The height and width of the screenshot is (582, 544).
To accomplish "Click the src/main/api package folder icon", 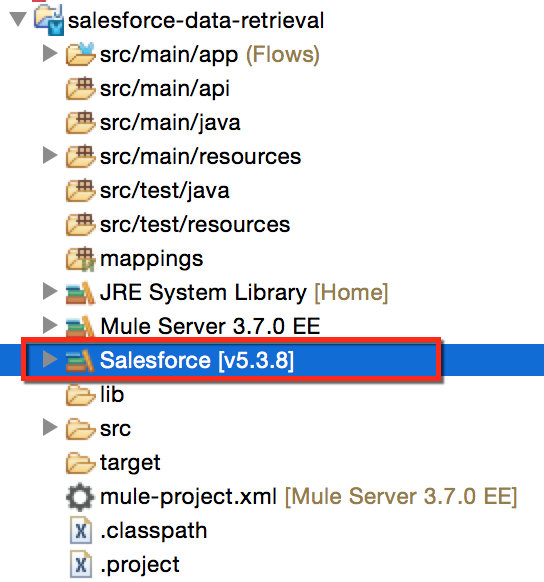I will (x=81, y=88).
